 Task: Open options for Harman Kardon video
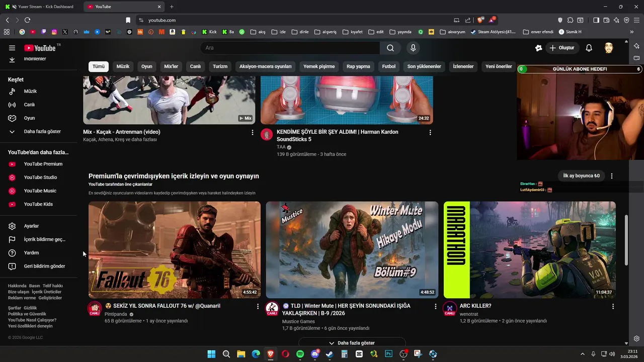[x=430, y=132]
